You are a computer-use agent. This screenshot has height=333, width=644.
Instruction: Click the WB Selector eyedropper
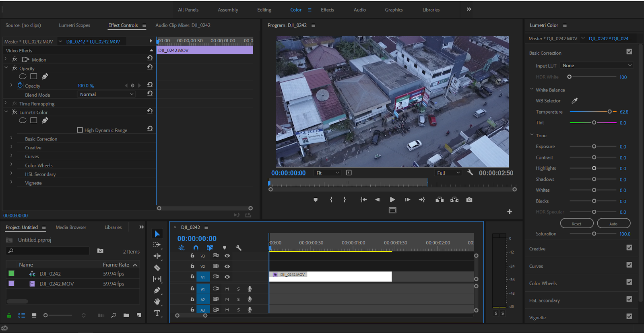[x=574, y=101]
